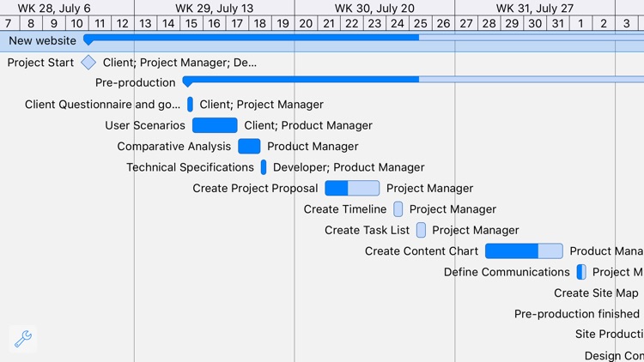Open the wrench settings tool

click(23, 339)
